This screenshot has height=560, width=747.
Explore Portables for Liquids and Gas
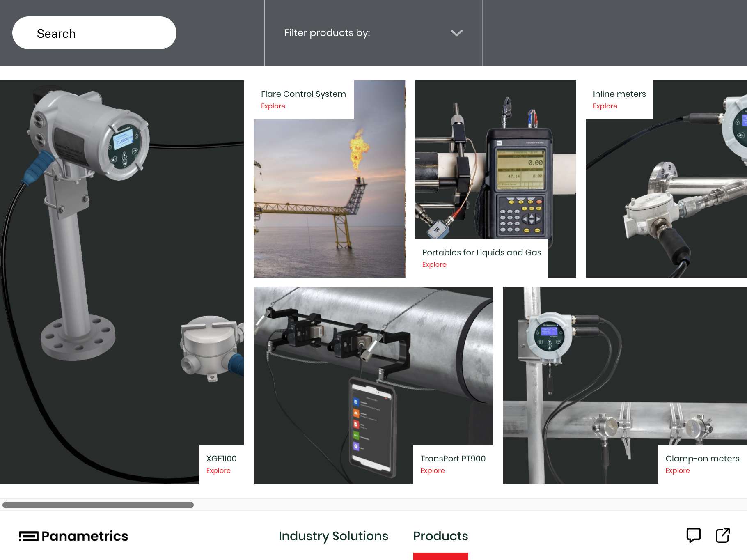pyautogui.click(x=434, y=265)
